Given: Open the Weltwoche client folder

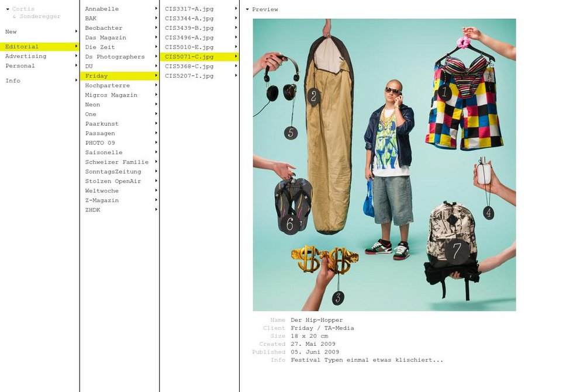Looking at the screenshot, I should click(x=102, y=190).
